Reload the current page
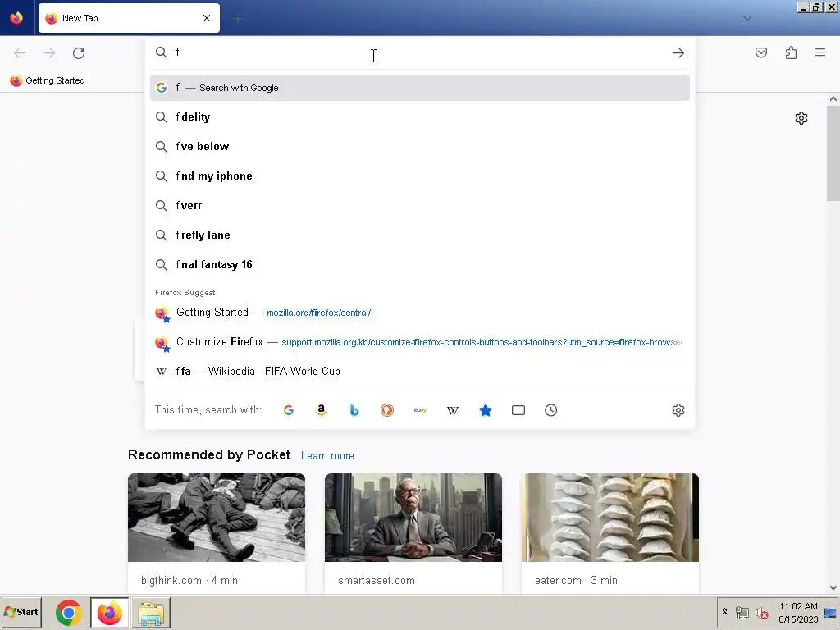Viewport: 840px width, 630px height. pyautogui.click(x=79, y=53)
